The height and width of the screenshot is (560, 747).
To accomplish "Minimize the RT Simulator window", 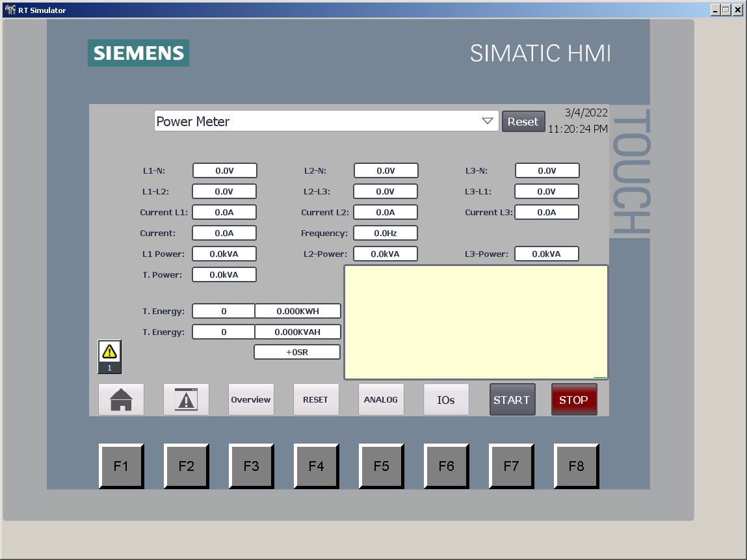I will pyautogui.click(x=715, y=10).
